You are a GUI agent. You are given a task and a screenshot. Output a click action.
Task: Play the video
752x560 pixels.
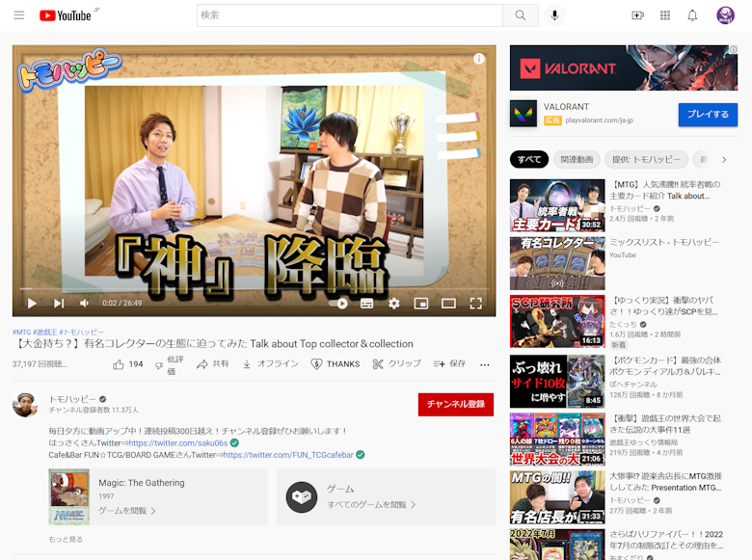pyautogui.click(x=32, y=303)
